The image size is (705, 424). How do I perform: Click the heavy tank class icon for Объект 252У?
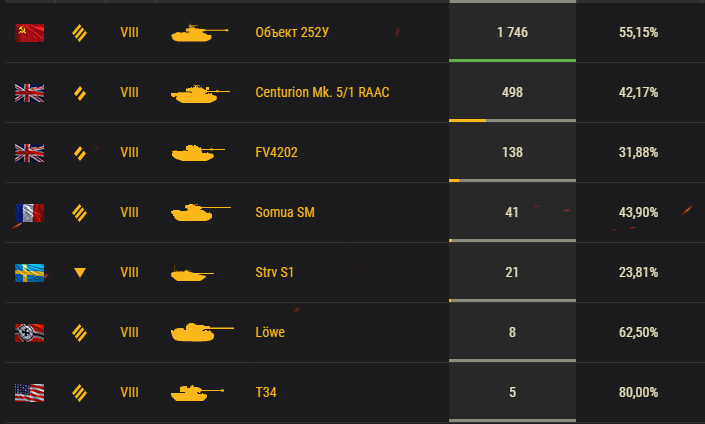point(80,33)
